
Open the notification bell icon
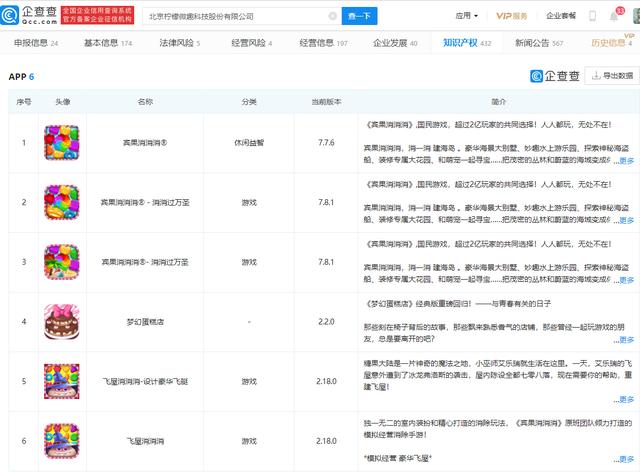pos(613,17)
